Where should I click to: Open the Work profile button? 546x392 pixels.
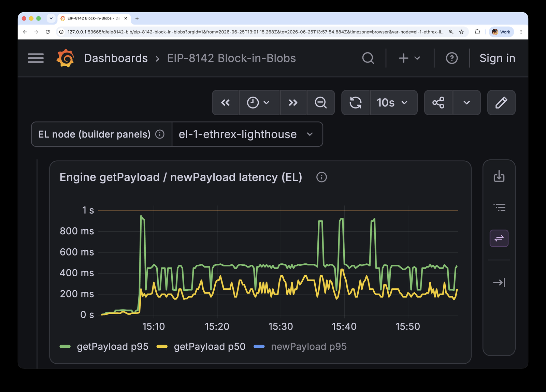click(x=501, y=32)
